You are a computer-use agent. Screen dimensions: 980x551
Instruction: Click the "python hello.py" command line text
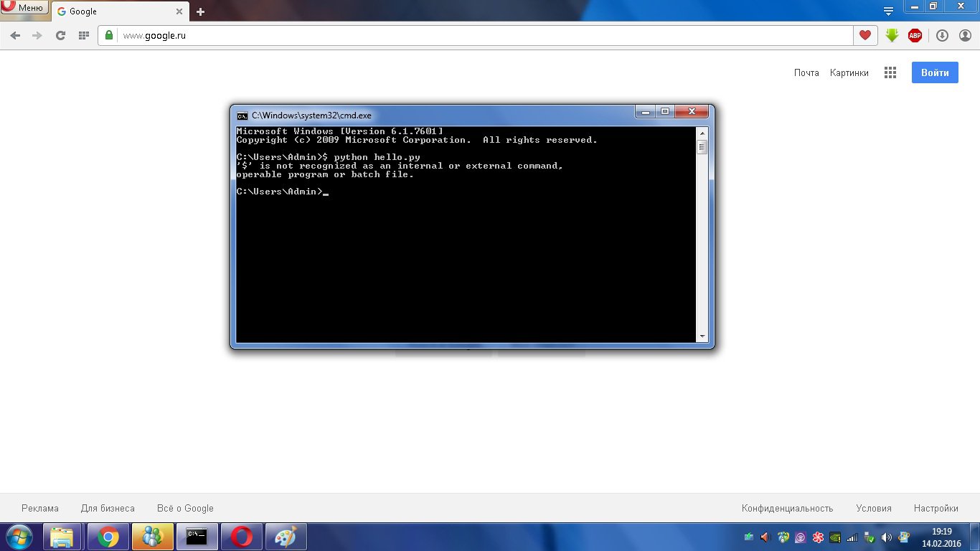377,157
